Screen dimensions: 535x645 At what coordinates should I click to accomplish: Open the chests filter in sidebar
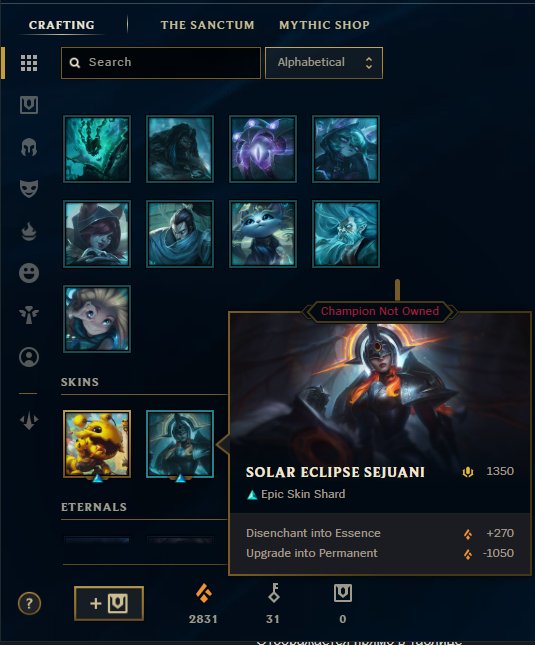(x=29, y=105)
